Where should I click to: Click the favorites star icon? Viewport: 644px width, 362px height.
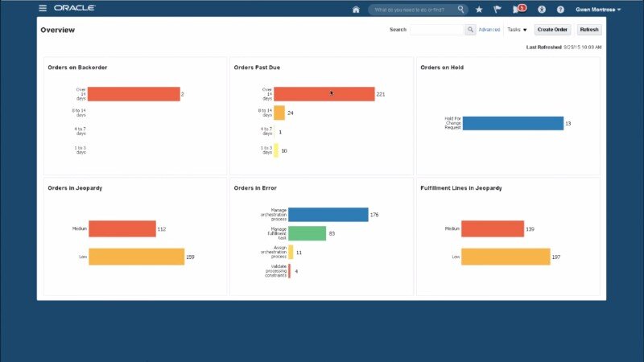(479, 9)
